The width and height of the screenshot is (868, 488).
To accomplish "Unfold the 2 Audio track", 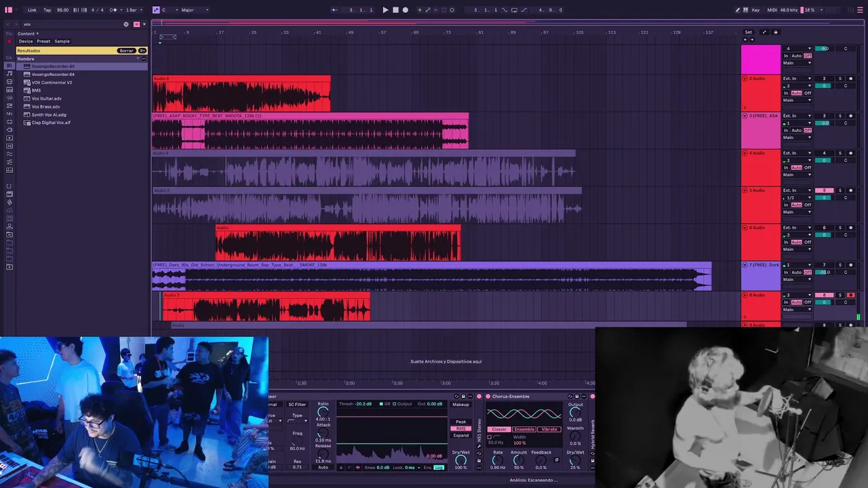I will [x=745, y=79].
